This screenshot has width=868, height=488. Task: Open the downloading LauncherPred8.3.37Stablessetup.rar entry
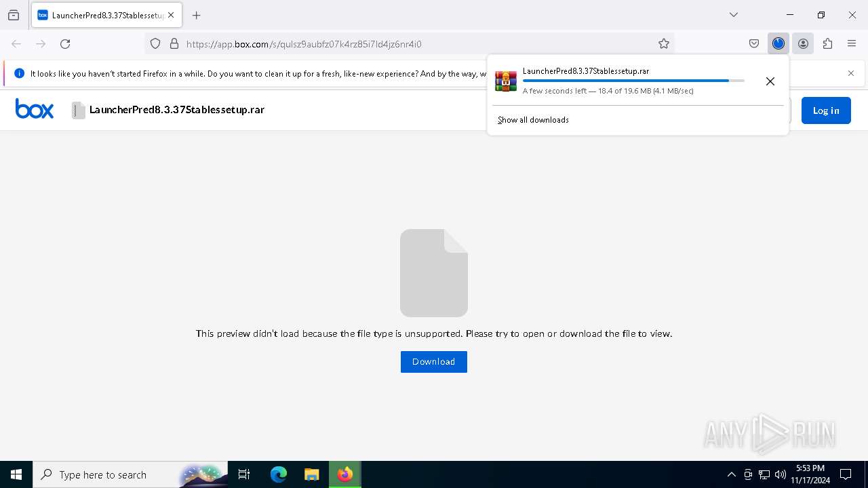tap(622, 81)
